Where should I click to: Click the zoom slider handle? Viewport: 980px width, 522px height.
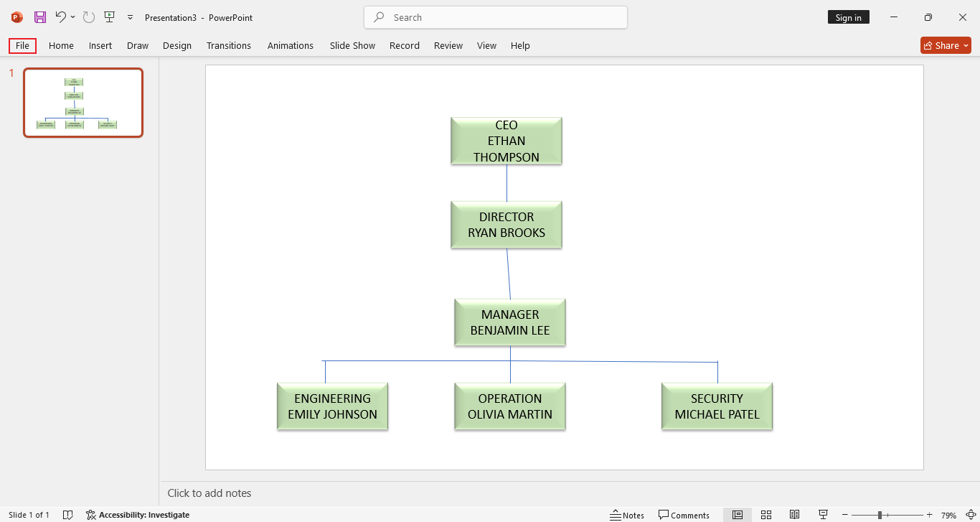click(880, 515)
